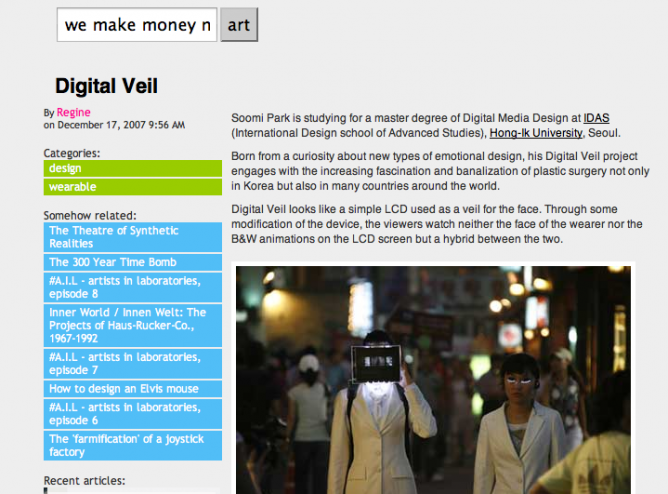The height and width of the screenshot is (494, 668).
Task: Open The 300 Year Time Bomb article
Action: click(x=132, y=262)
